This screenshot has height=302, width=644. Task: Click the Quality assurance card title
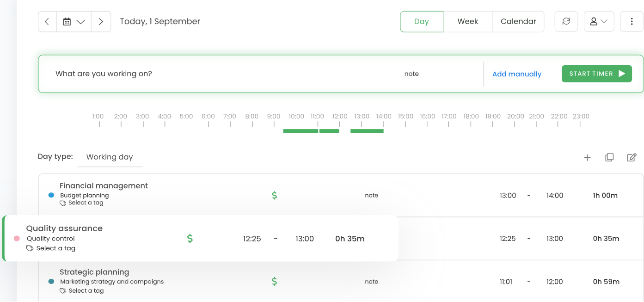pyautogui.click(x=64, y=228)
